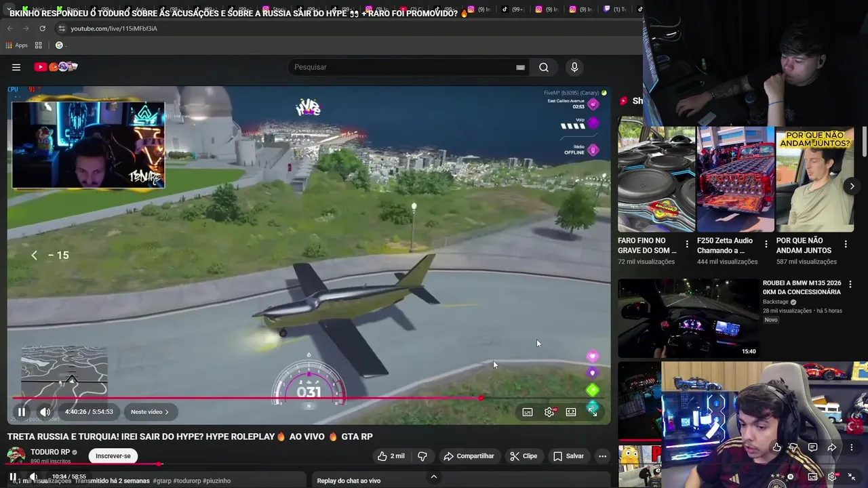
Task: Open the TODURO RP channel name link
Action: point(50,452)
